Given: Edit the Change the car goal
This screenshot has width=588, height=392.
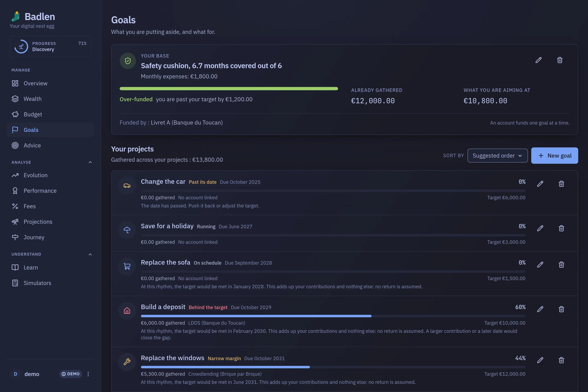Looking at the screenshot, I should coord(540,184).
